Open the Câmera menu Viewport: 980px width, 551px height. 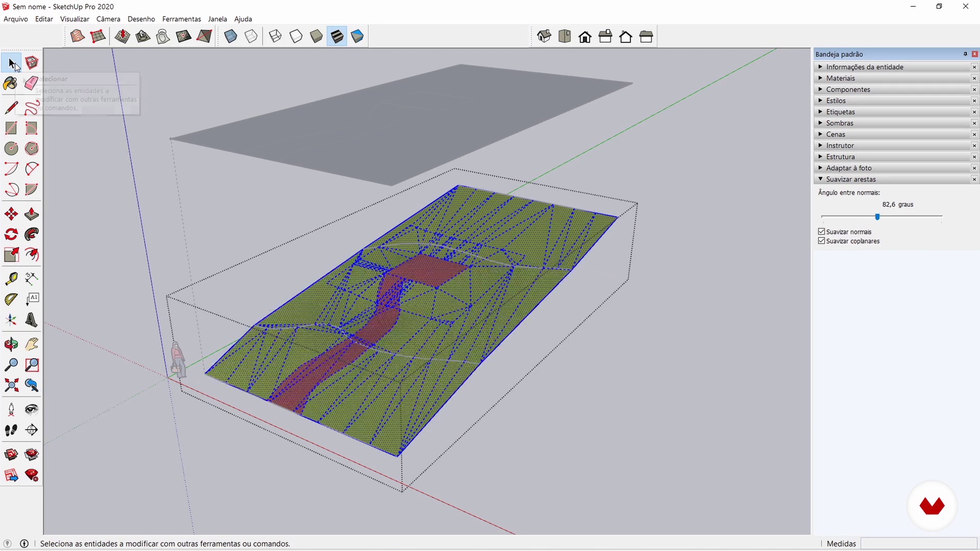coord(108,19)
